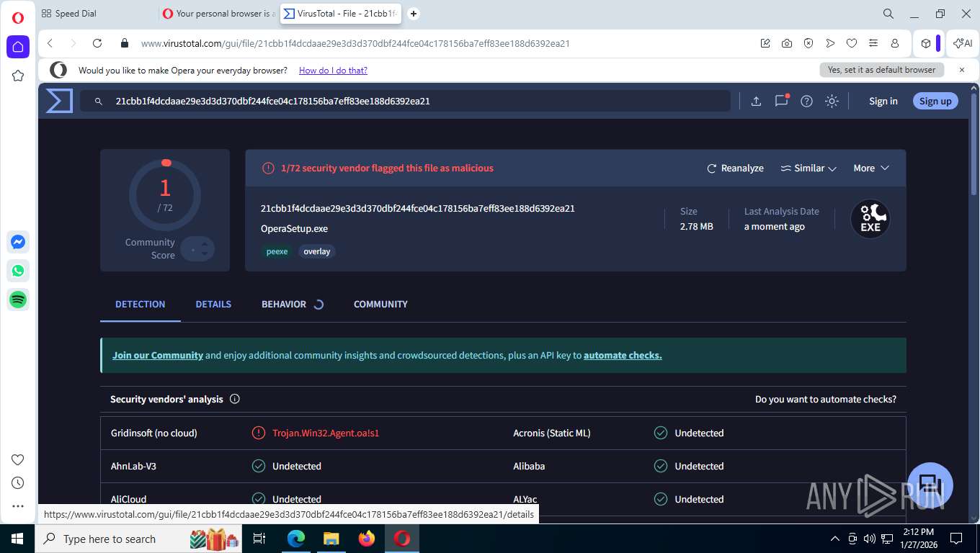Open Firefox from taskbar
Screen dimensions: 980x553
click(x=367, y=539)
